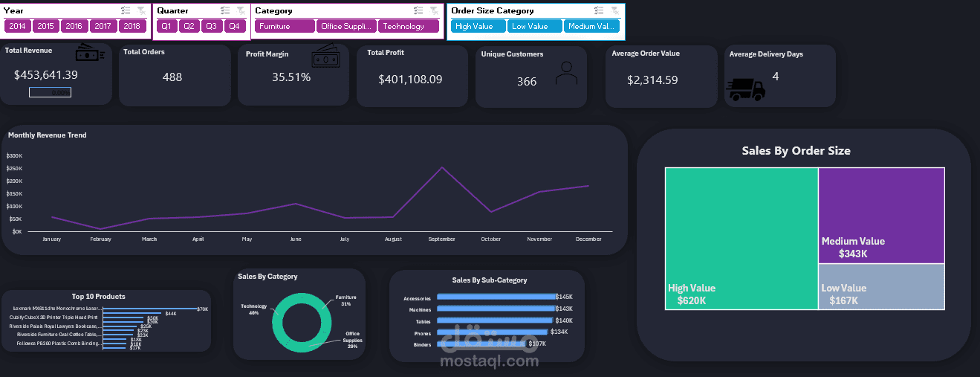The image size is (980, 377).
Task: Filter orders by High Value
Action: tap(478, 26)
